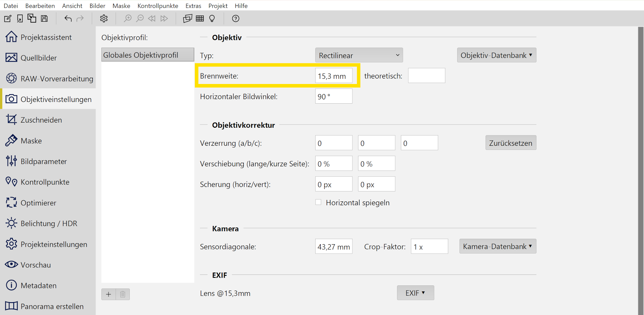Select Globales Objektivprofil in the list
The width and height of the screenshot is (644, 315).
pyautogui.click(x=147, y=55)
